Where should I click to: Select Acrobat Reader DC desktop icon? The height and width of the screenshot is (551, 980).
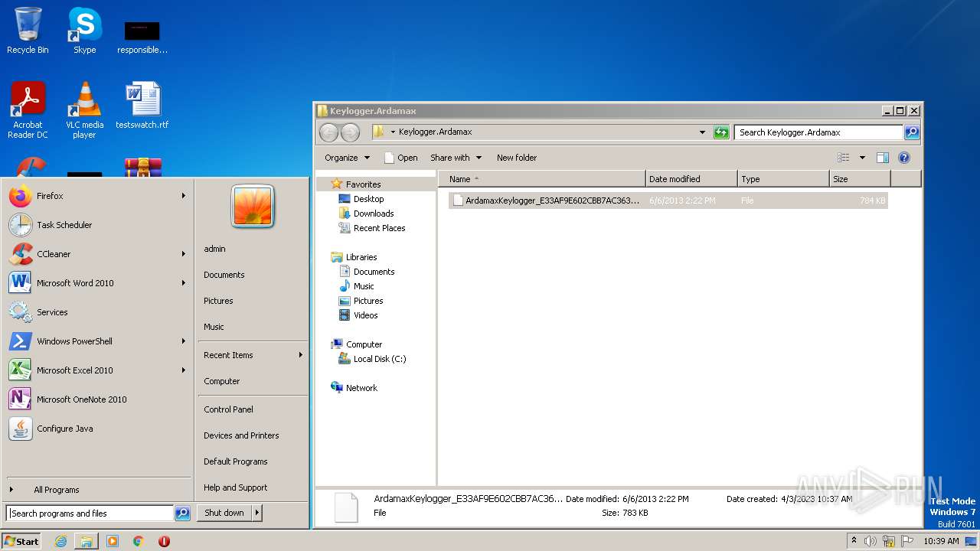pos(28,110)
